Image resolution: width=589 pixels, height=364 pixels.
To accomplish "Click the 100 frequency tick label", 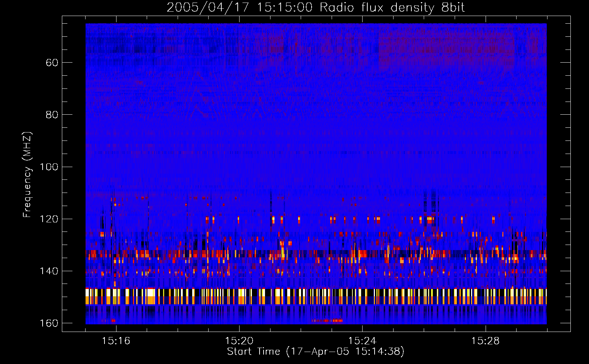I will 49,167.
